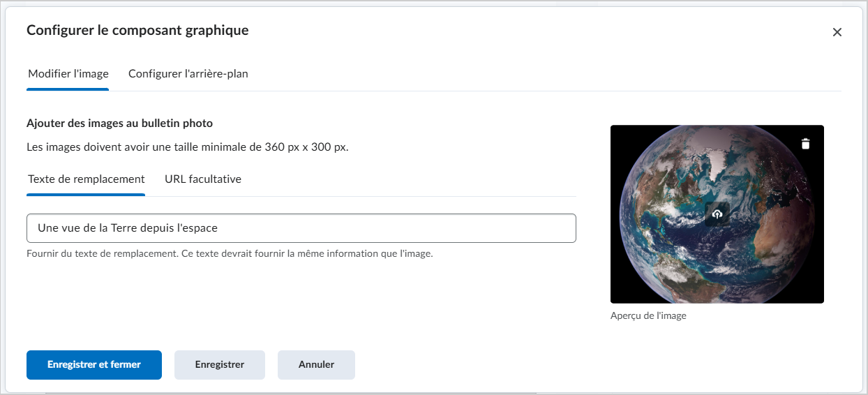The image size is (868, 395).
Task: Switch to the URL facultative tab
Action: [203, 179]
